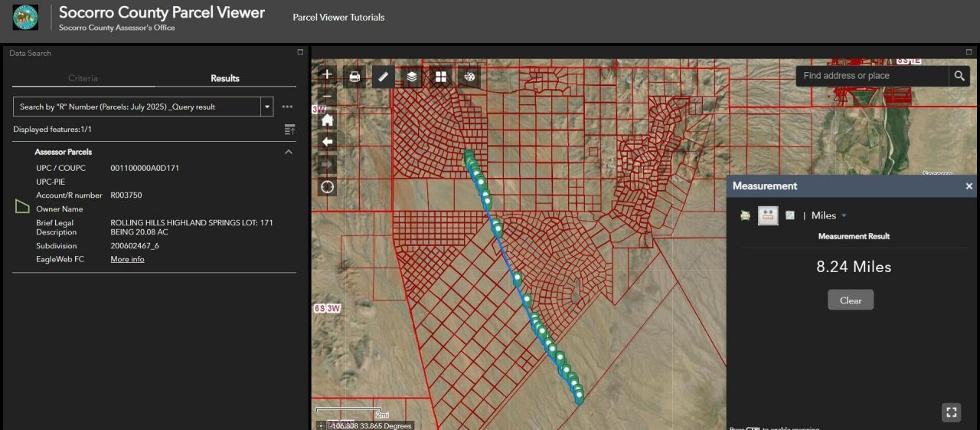The height and width of the screenshot is (430, 980).
Task: Select the location measurement tool
Action: coord(790,216)
